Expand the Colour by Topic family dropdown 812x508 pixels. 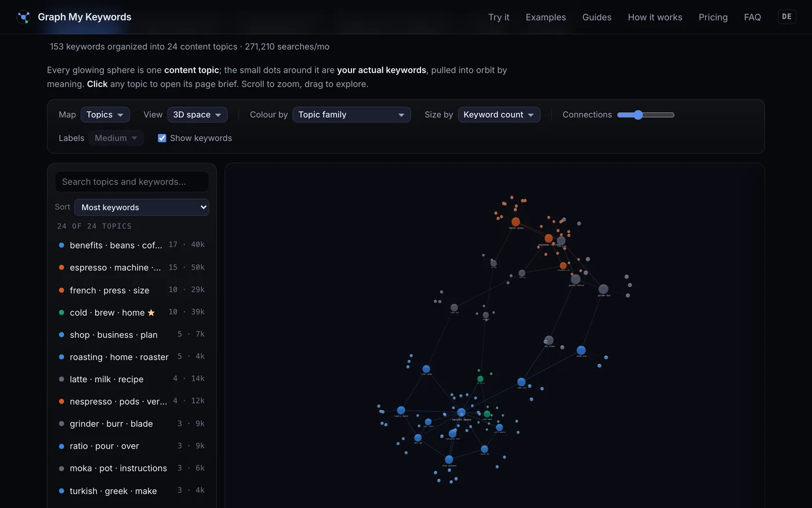[351, 115]
